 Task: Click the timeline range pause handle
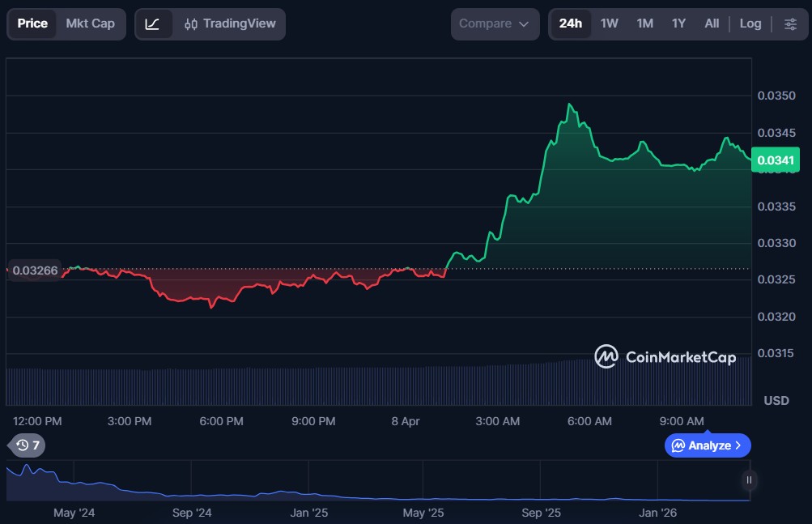coord(749,480)
